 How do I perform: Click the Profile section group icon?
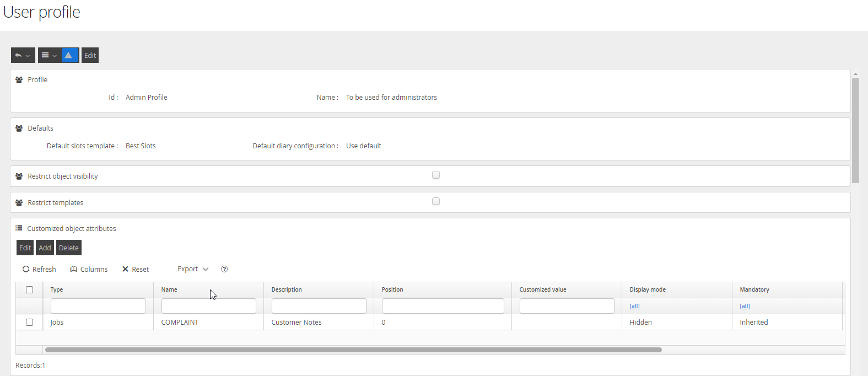19,80
